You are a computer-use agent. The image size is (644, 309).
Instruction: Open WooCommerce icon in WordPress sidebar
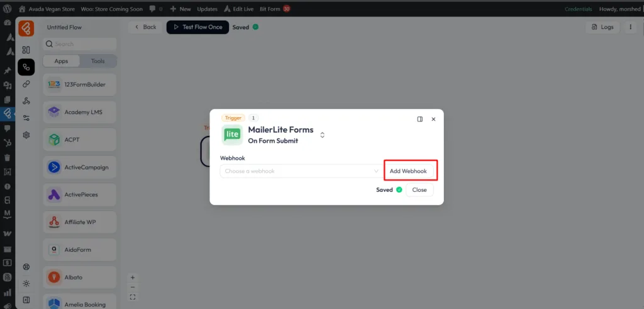tap(8, 233)
